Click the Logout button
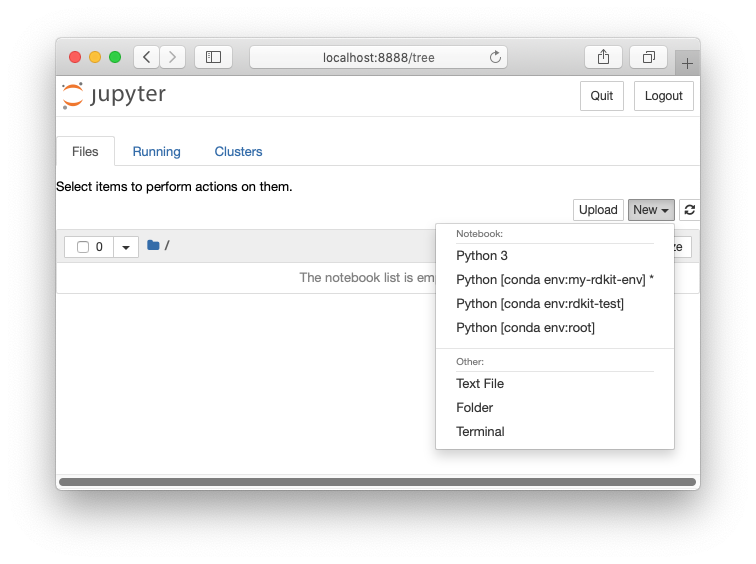This screenshot has width=756, height=564. 663,96
